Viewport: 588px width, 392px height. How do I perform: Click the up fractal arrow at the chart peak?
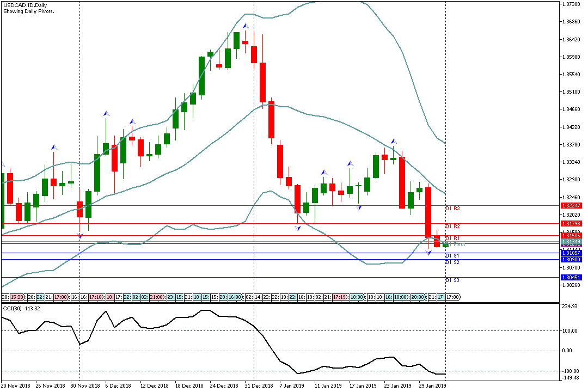click(246, 26)
